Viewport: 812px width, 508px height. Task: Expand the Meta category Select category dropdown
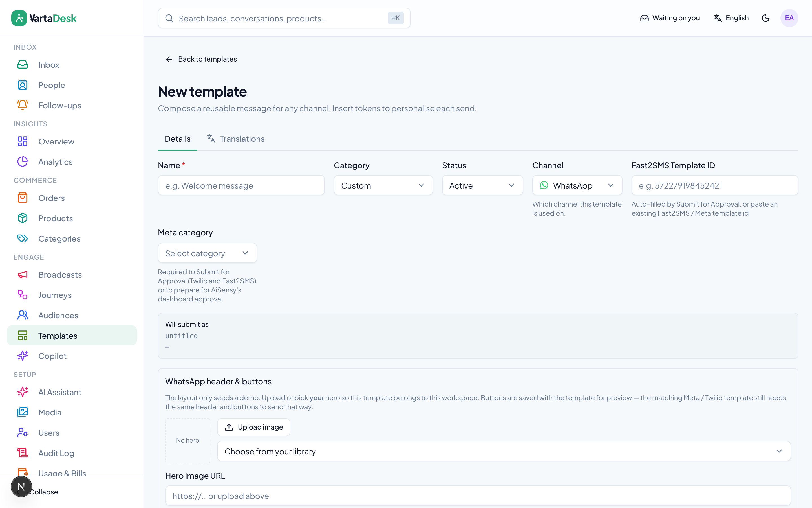[207, 253]
